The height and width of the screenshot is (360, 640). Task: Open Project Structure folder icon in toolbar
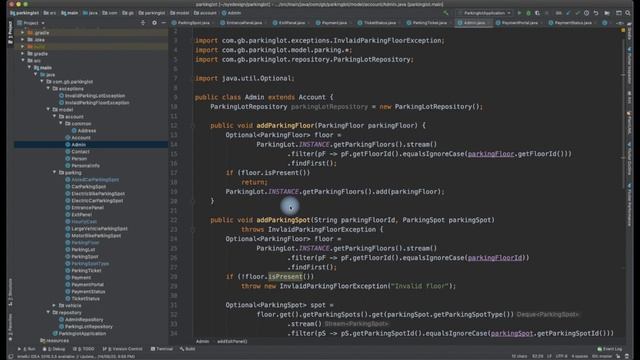[607, 13]
